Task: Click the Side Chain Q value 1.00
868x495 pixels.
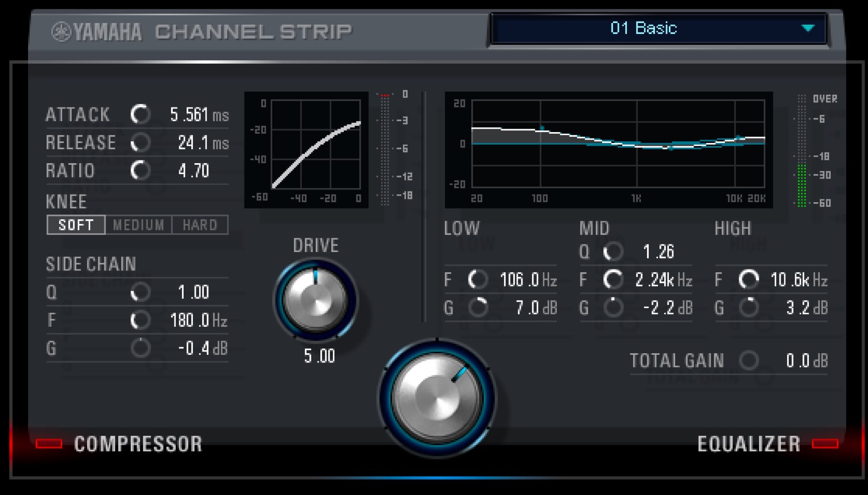Action: (x=193, y=292)
